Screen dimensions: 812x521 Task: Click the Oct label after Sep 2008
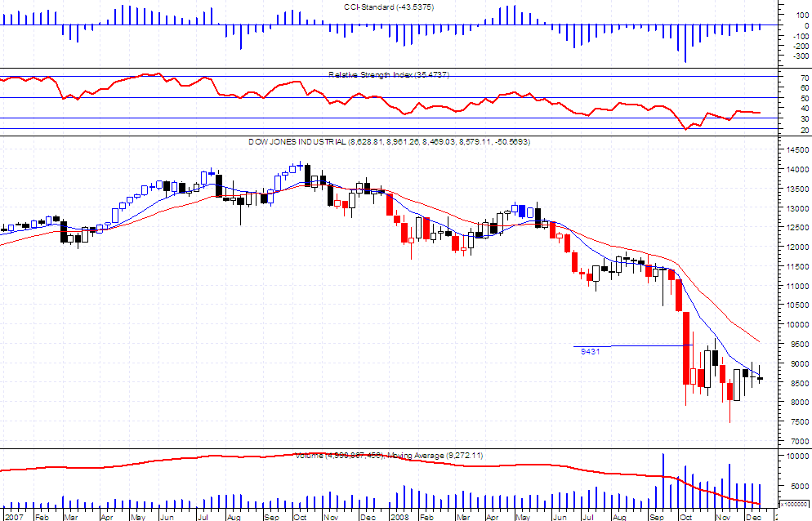[x=685, y=517]
